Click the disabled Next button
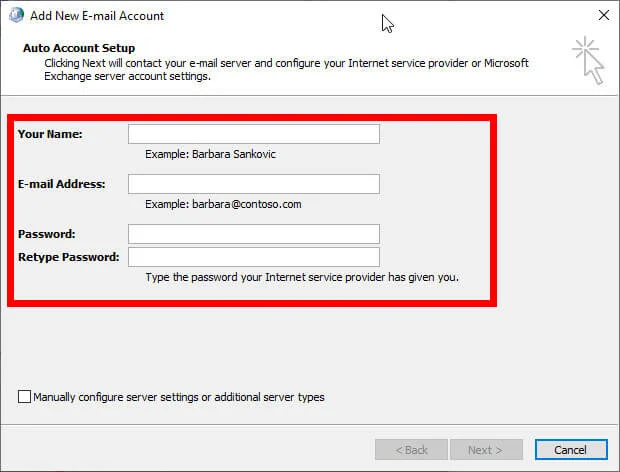620x472 pixels. coord(486,449)
